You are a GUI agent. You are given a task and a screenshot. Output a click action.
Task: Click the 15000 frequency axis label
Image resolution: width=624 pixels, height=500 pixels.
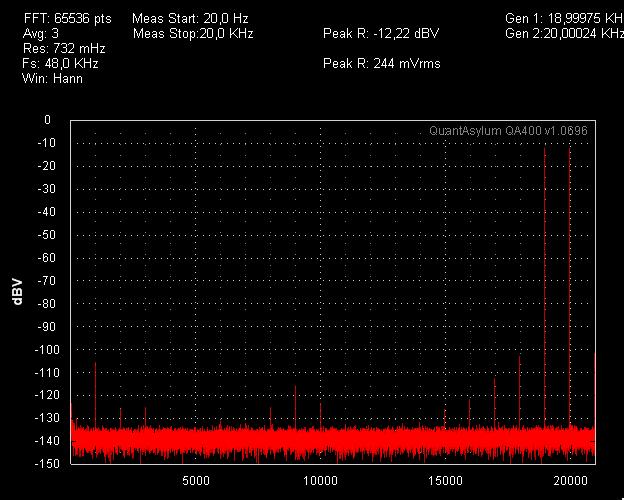[445, 481]
